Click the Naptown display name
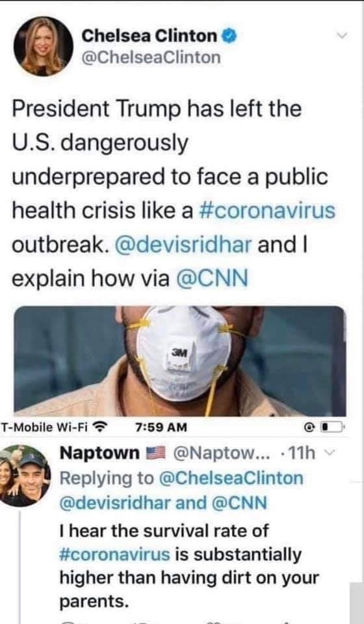 pos(99,453)
